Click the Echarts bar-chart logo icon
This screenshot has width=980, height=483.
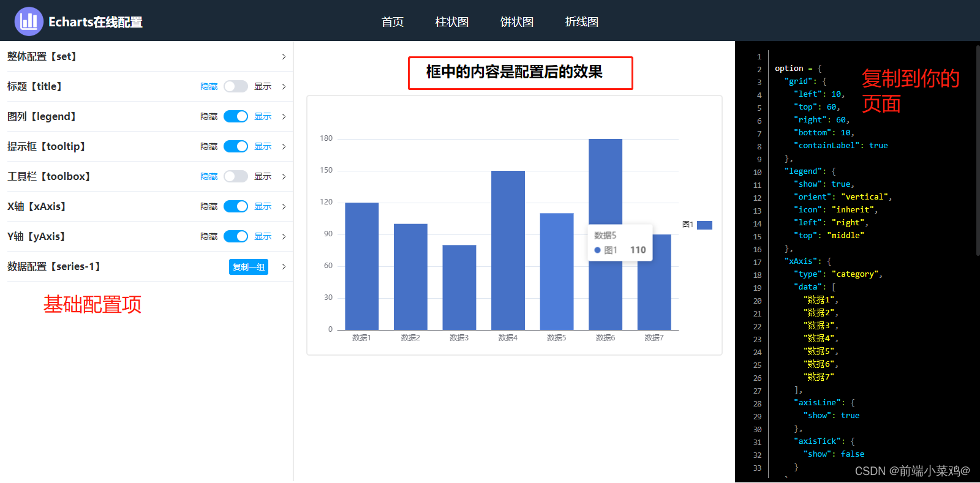29,21
